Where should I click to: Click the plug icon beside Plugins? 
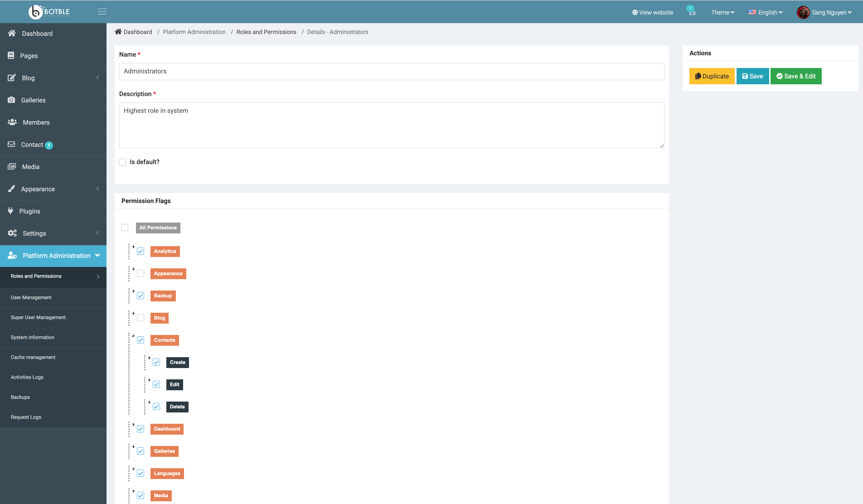point(11,211)
